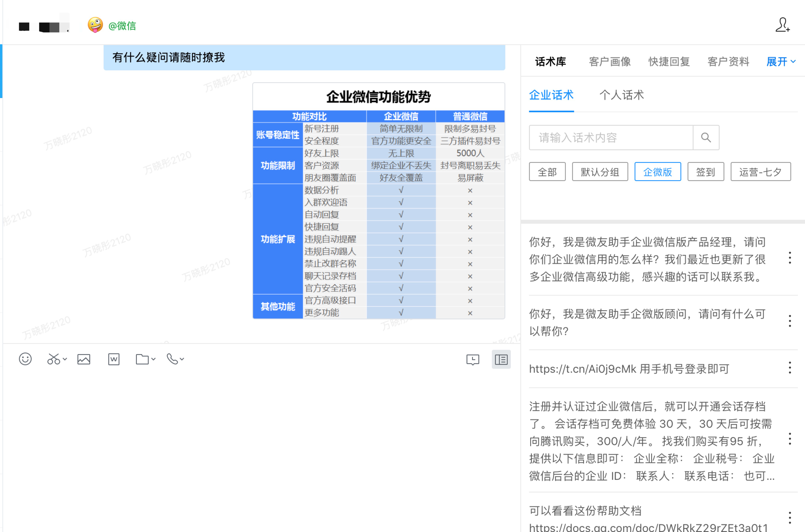
Task: Click the W document icon
Action: click(114, 359)
